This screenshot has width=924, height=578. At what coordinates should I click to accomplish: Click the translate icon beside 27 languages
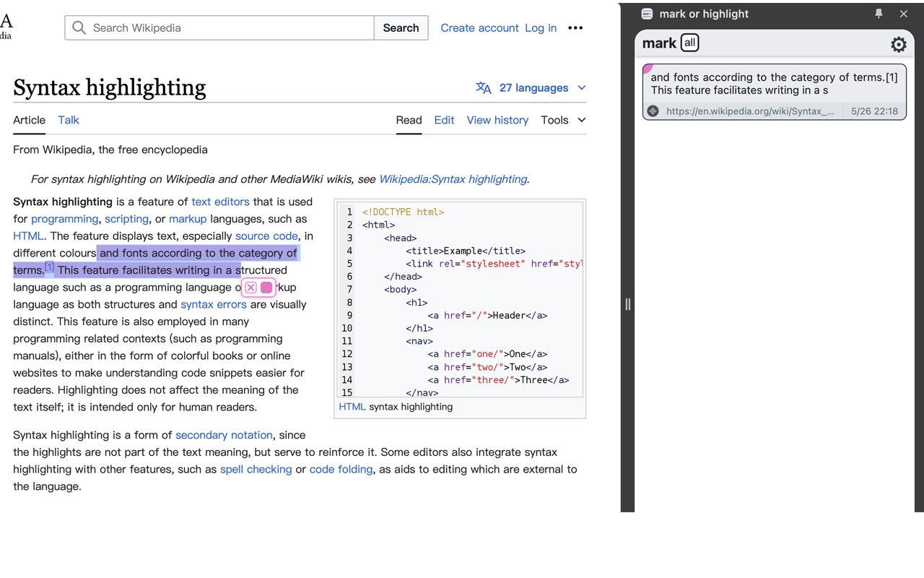click(484, 88)
